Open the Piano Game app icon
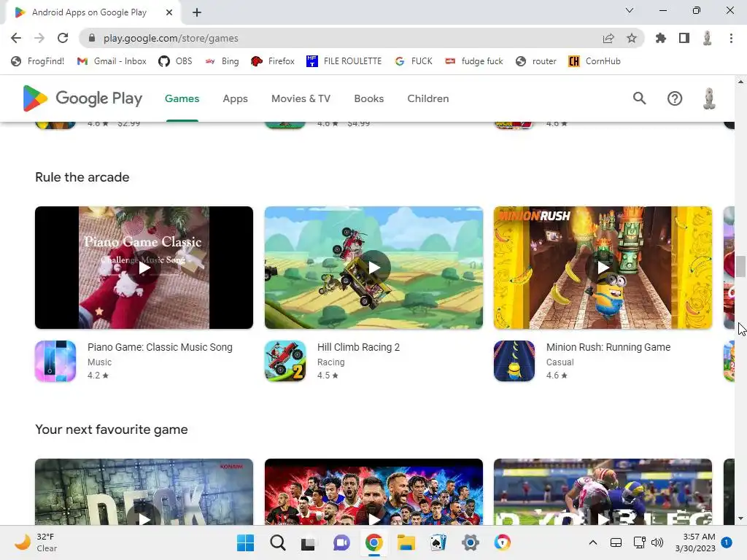The height and width of the screenshot is (560, 747). pyautogui.click(x=55, y=361)
